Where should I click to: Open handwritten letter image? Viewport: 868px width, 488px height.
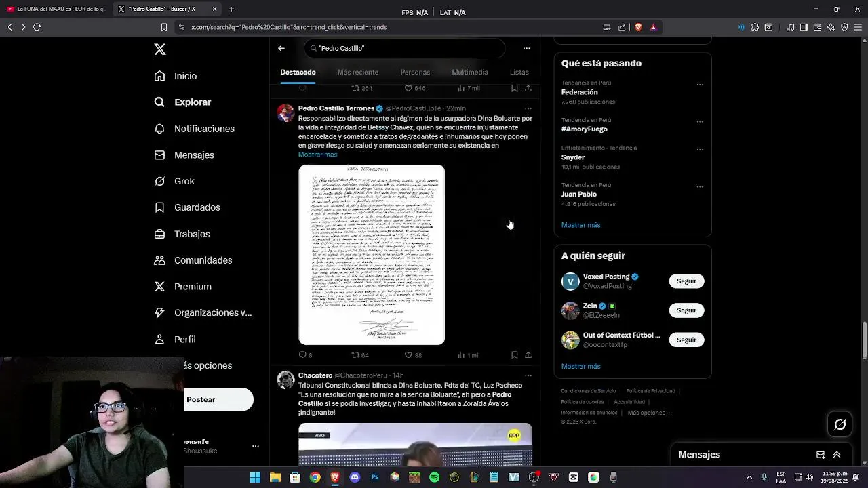tap(372, 255)
